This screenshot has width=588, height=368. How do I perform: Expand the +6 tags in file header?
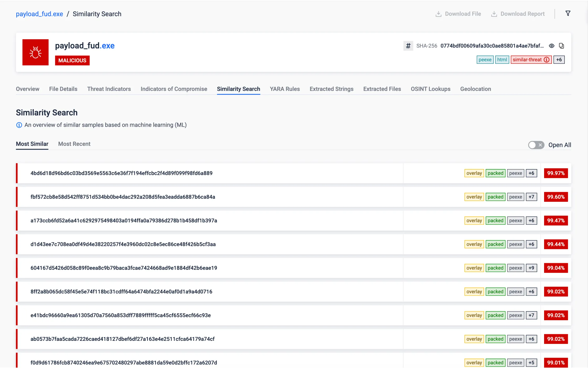pyautogui.click(x=559, y=60)
